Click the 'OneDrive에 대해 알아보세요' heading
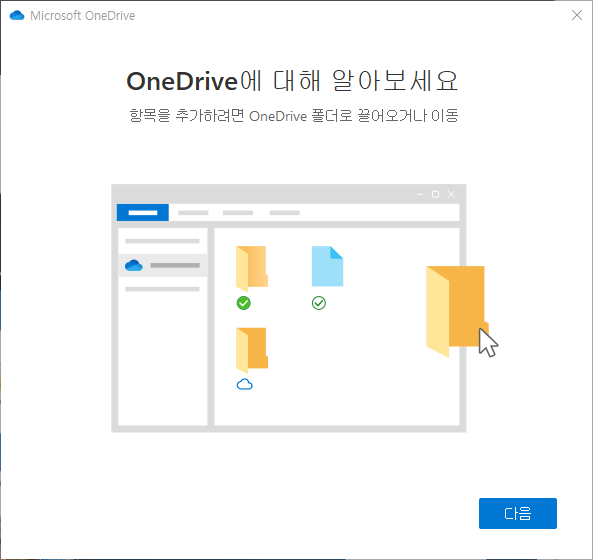 pos(292,81)
